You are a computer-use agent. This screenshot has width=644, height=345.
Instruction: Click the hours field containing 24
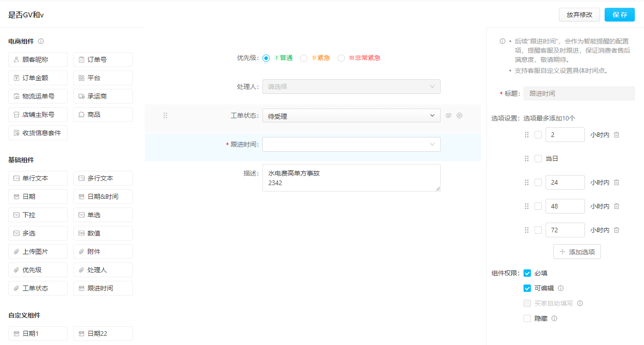pos(565,182)
